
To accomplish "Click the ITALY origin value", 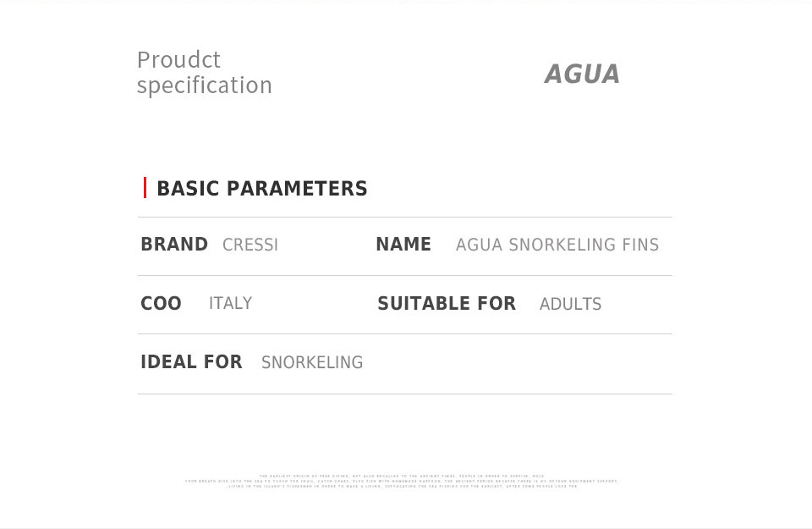I will (230, 303).
